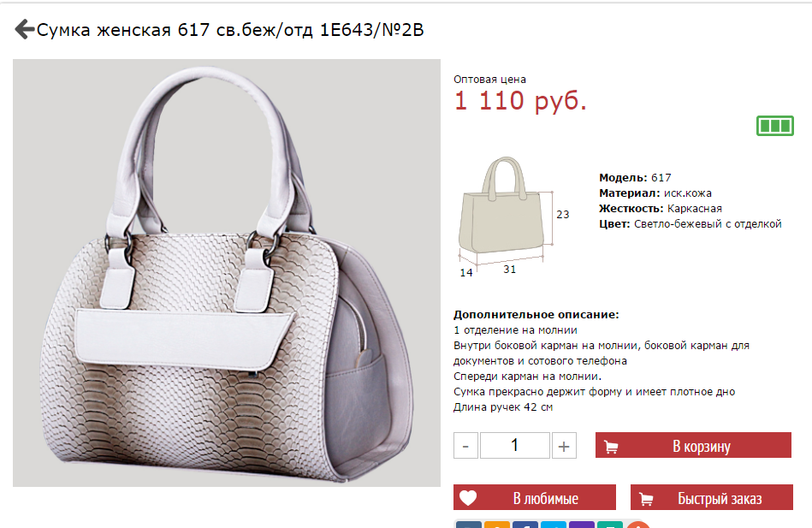Add item to favorites via В любимые
Image resolution: width=812 pixels, height=528 pixels.
click(x=535, y=497)
